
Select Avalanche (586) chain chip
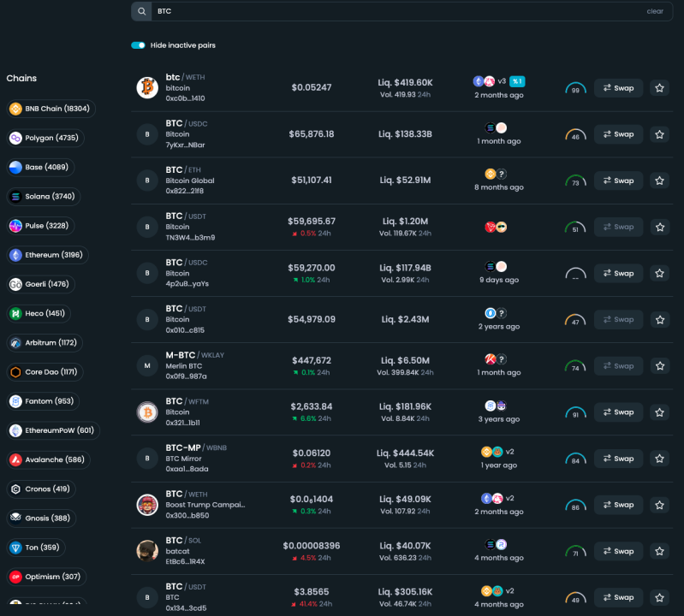pos(49,460)
